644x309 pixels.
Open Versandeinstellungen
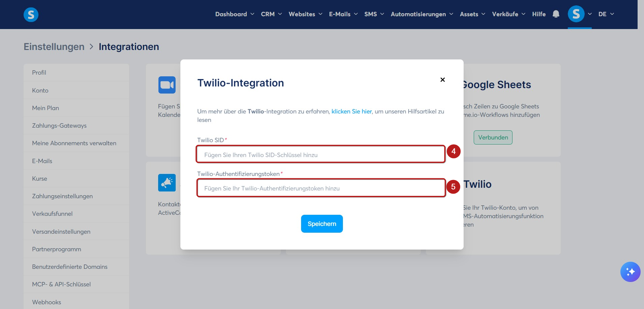click(76, 232)
